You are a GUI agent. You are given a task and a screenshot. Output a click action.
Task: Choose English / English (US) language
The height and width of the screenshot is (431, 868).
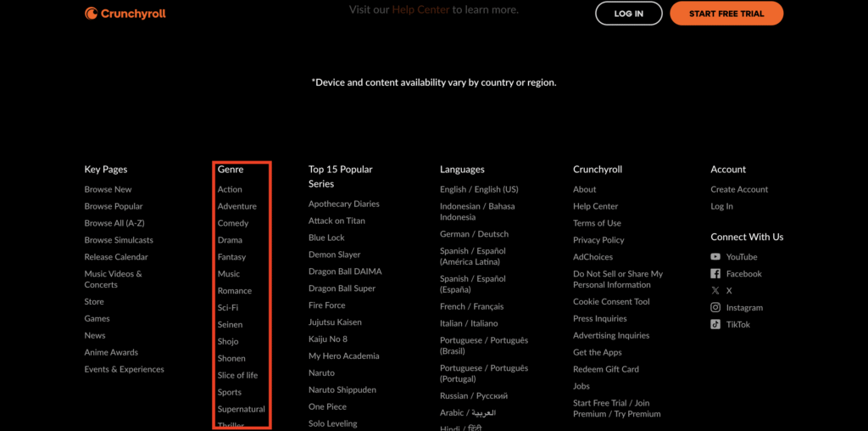pyautogui.click(x=480, y=189)
